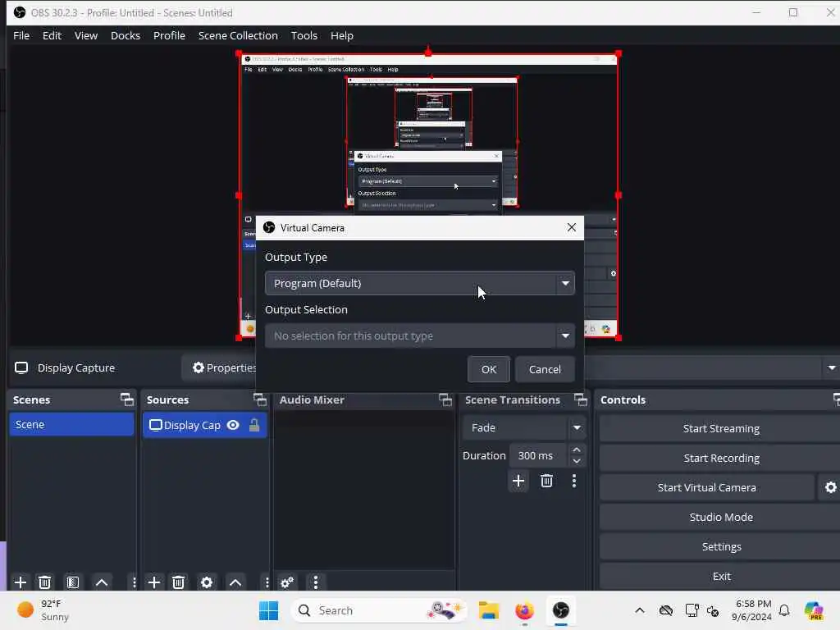Close the Virtual Camera dialog
The image size is (840, 630).
click(572, 227)
